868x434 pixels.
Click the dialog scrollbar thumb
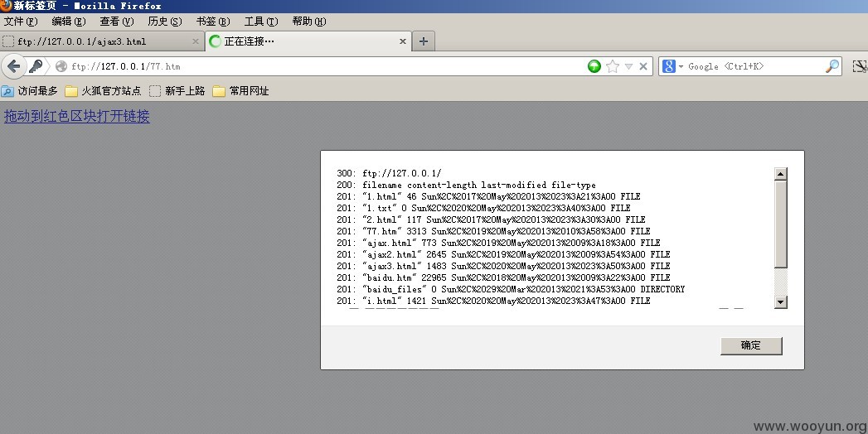[780, 224]
